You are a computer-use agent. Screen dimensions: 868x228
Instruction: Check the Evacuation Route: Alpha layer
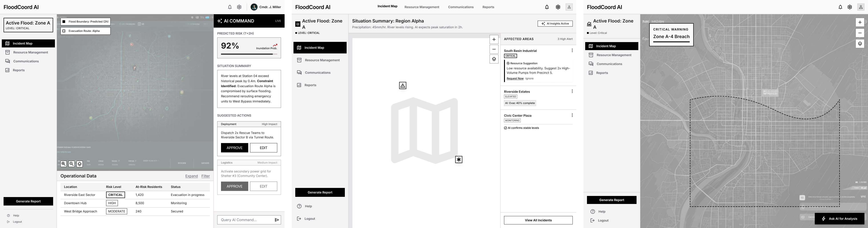tap(64, 31)
